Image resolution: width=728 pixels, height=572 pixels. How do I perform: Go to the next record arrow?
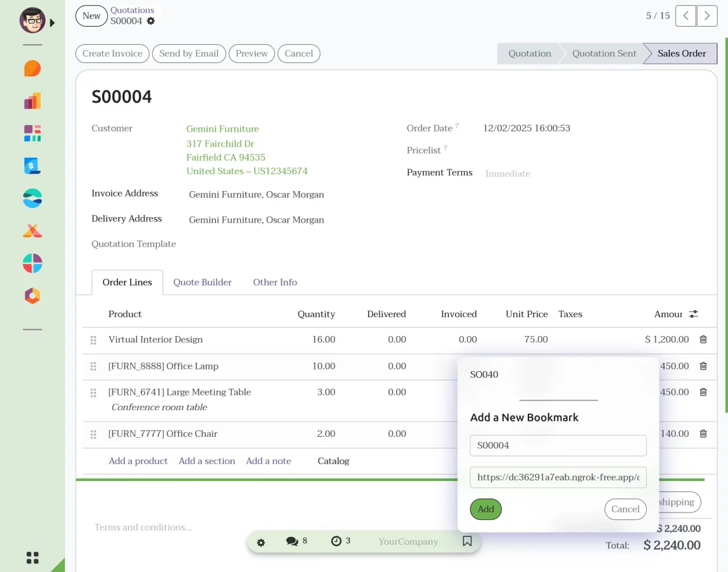tap(707, 16)
